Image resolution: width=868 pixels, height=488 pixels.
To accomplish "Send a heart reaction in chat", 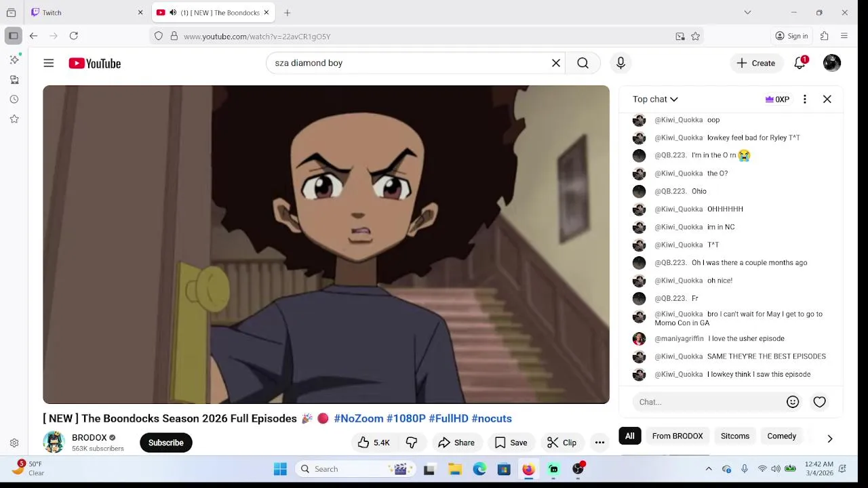I will click(x=820, y=402).
